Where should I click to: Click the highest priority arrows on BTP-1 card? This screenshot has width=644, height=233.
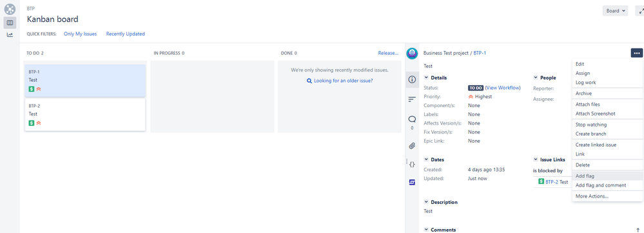pos(39,89)
